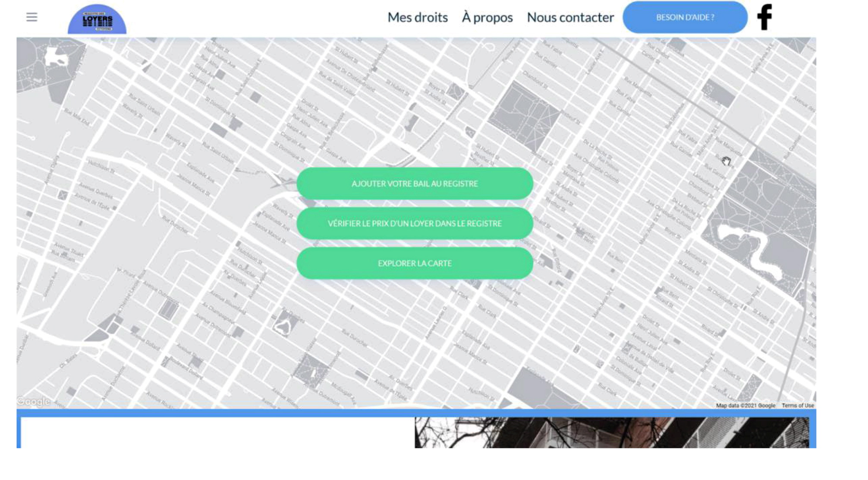This screenshot has height=480, width=868.
Task: Open the map Terms of Use link
Action: 797,405
